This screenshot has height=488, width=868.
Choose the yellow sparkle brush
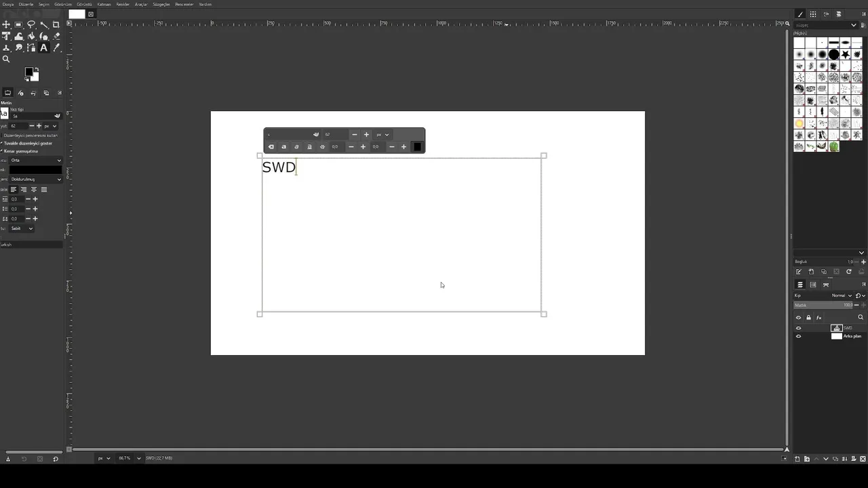click(x=800, y=123)
